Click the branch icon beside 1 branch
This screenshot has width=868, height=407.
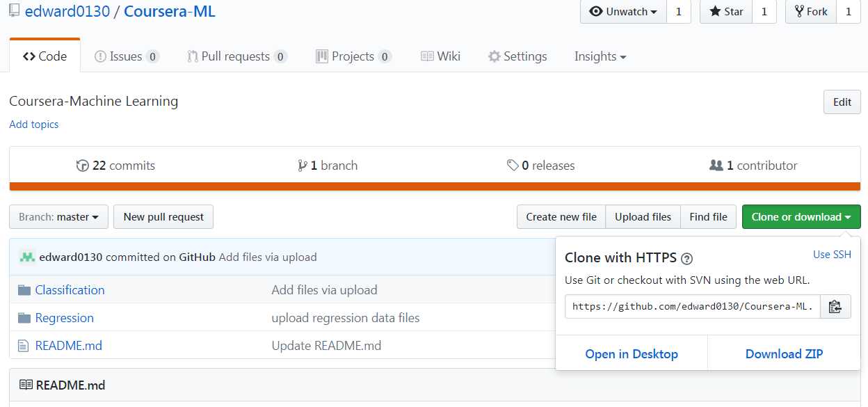[x=303, y=166]
